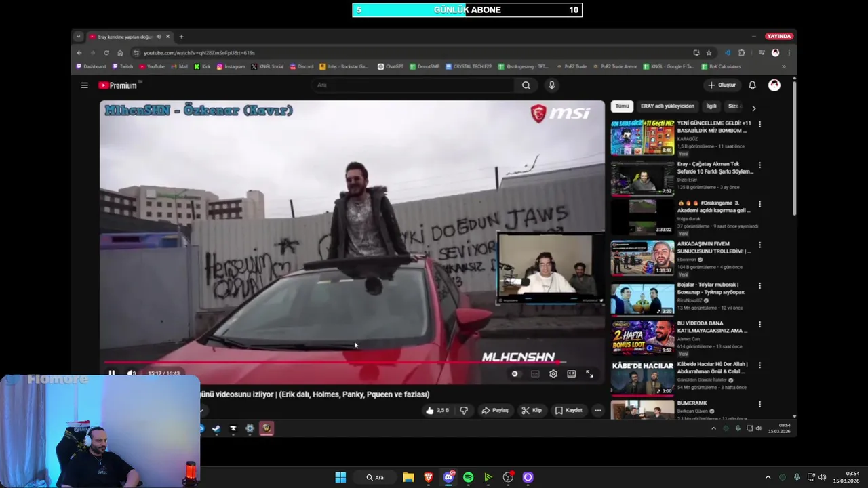
Task: Show hidden system tray icons chevron
Action: click(768, 477)
